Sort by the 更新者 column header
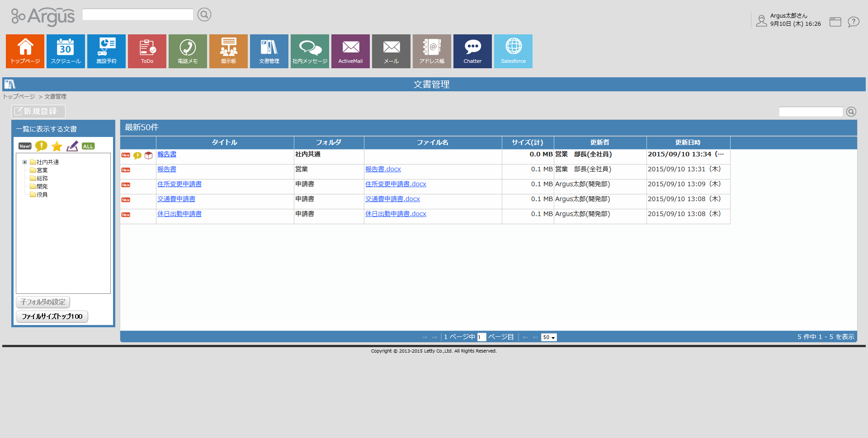The height and width of the screenshot is (438, 868). (600, 142)
